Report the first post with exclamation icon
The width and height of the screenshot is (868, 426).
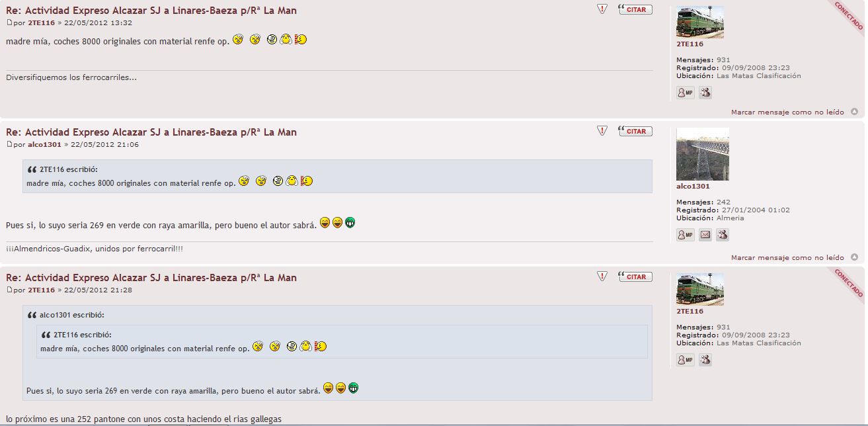click(x=602, y=9)
